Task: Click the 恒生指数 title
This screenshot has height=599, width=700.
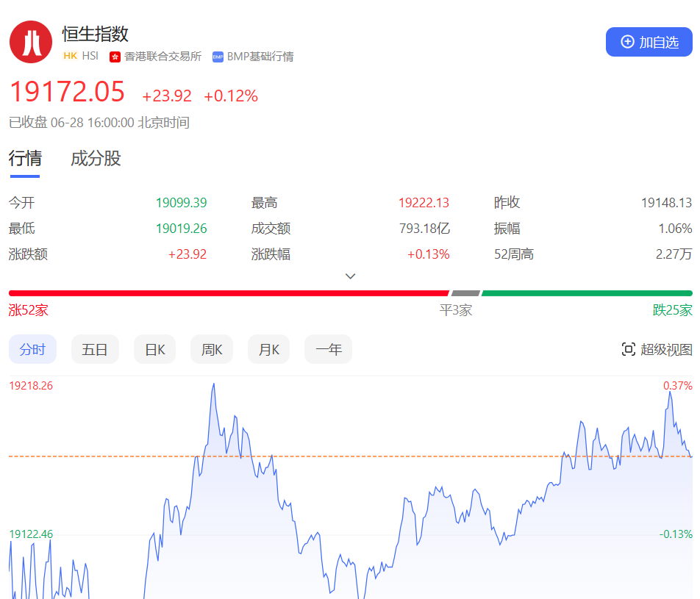Action: (95, 35)
